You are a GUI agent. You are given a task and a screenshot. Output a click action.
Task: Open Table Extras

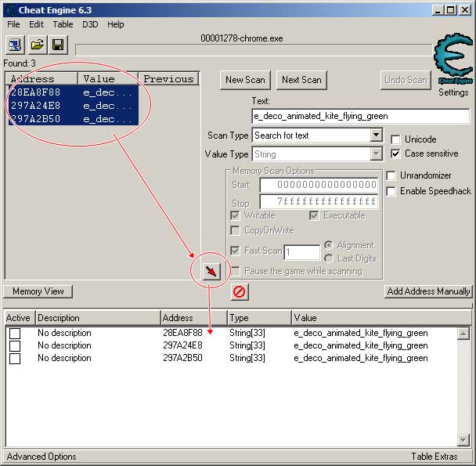434,457
